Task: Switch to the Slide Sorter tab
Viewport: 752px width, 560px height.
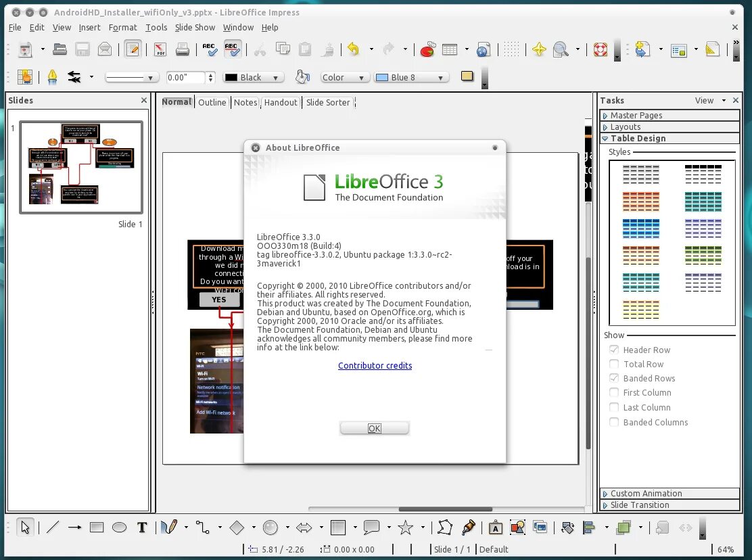Action: point(328,102)
